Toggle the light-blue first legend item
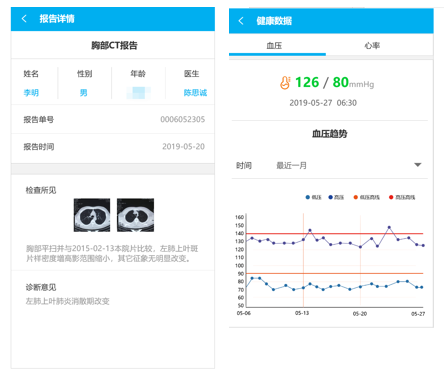The image size is (444, 378). tap(313, 197)
